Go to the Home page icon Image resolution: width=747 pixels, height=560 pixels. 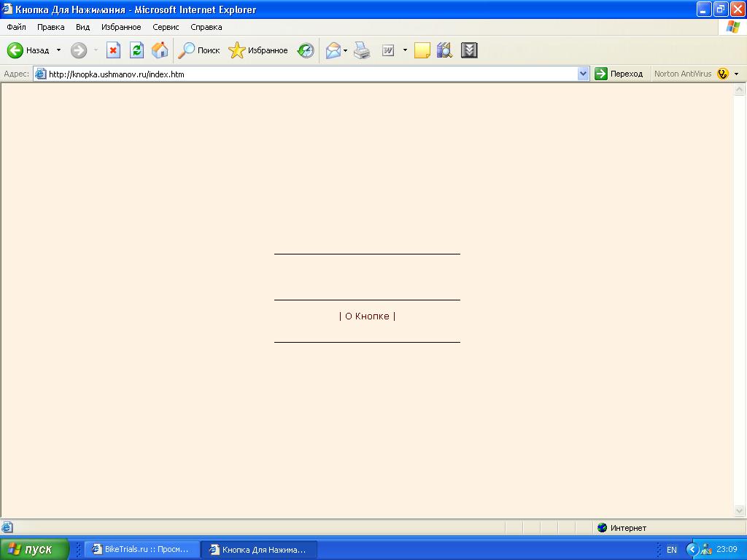(x=160, y=50)
